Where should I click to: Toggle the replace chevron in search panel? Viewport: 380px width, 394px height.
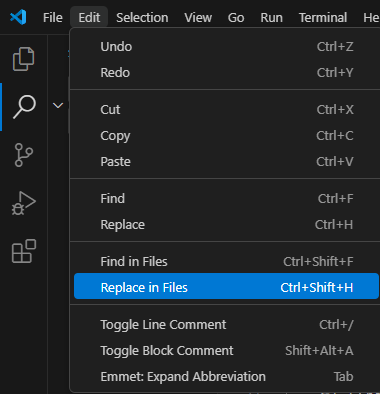click(58, 106)
